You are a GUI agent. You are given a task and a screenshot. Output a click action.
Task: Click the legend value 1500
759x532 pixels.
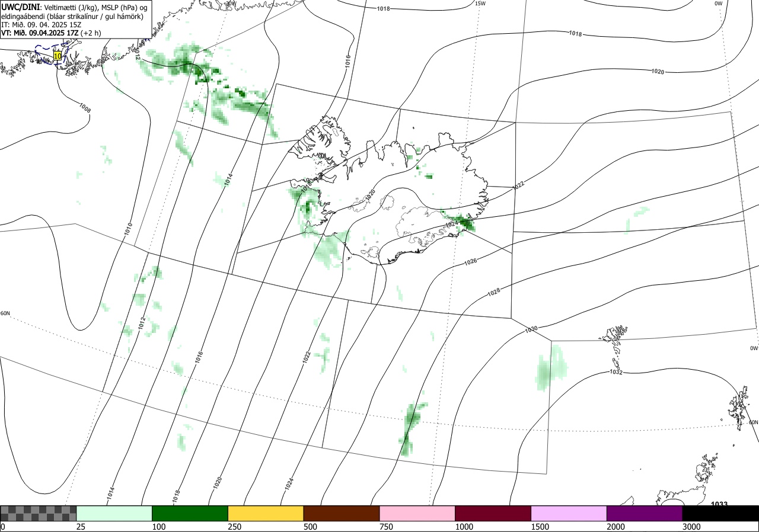click(x=540, y=527)
